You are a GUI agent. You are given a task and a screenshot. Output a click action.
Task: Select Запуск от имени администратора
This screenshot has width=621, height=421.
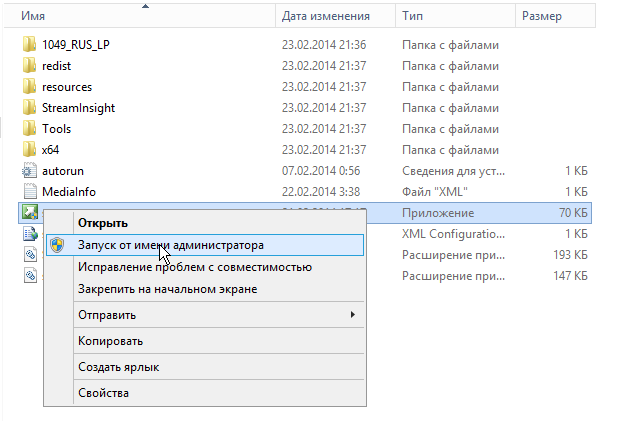click(x=171, y=245)
